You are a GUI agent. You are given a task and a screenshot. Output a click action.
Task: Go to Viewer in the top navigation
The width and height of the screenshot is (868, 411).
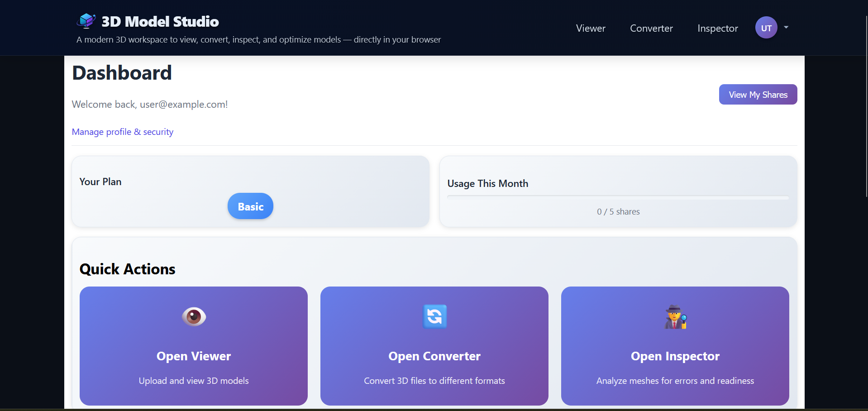coord(590,28)
